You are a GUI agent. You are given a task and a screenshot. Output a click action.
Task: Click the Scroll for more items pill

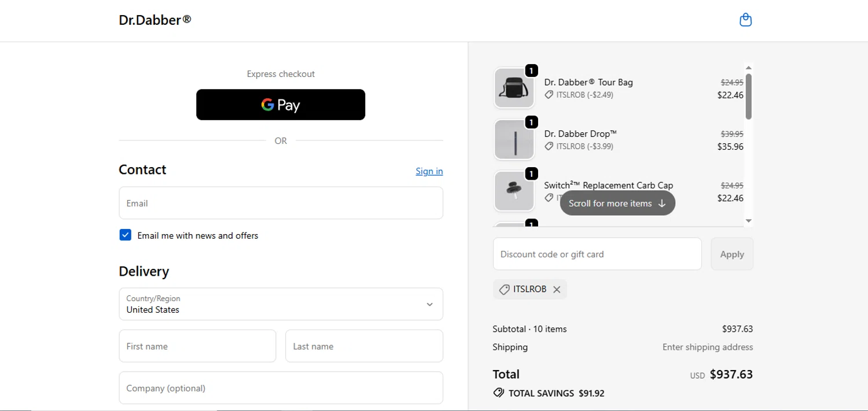point(617,203)
